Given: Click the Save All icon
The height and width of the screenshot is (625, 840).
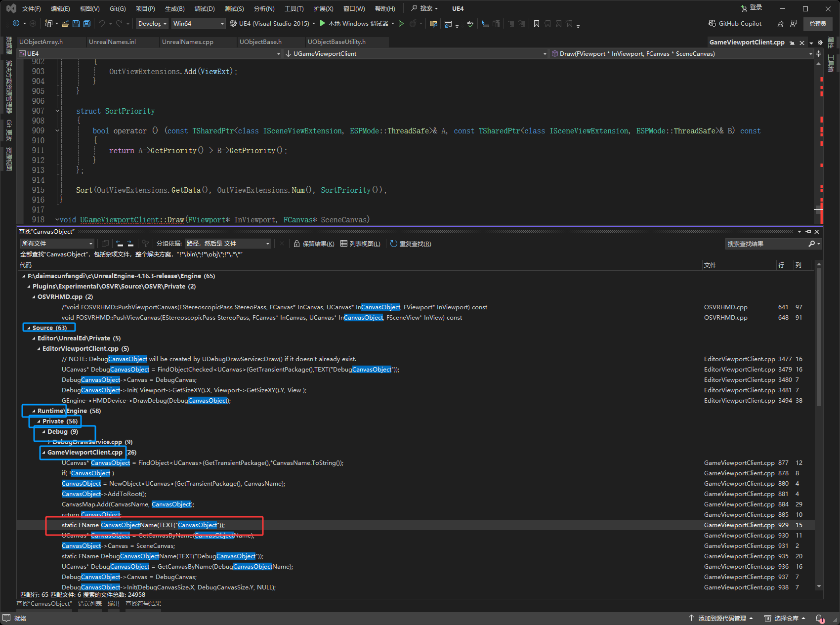Looking at the screenshot, I should [x=87, y=23].
